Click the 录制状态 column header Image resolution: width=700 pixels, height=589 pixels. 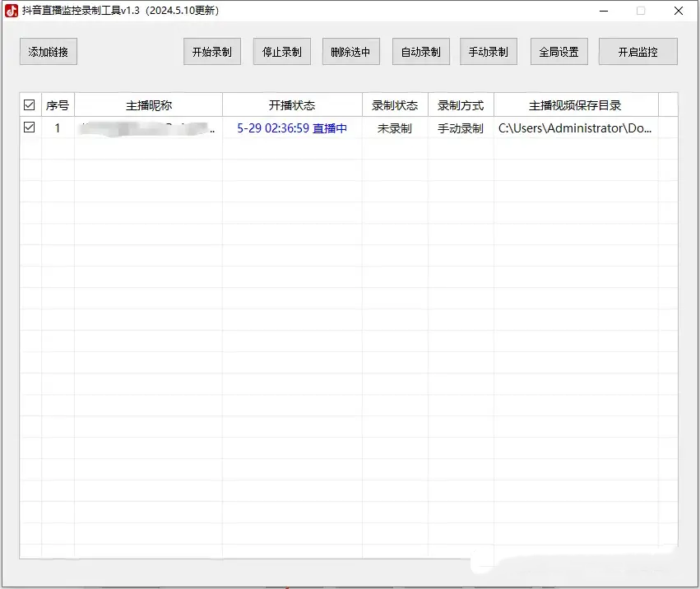coord(395,105)
